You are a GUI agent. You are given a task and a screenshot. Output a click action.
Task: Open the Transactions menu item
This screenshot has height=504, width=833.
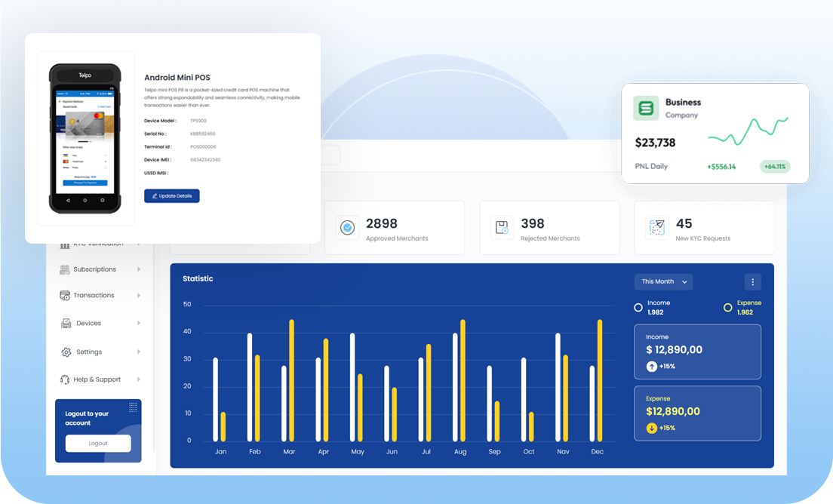pyautogui.click(x=94, y=296)
